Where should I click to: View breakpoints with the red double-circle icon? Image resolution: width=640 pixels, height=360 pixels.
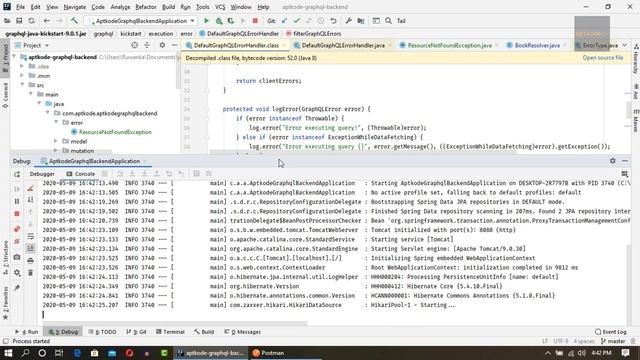17,229
